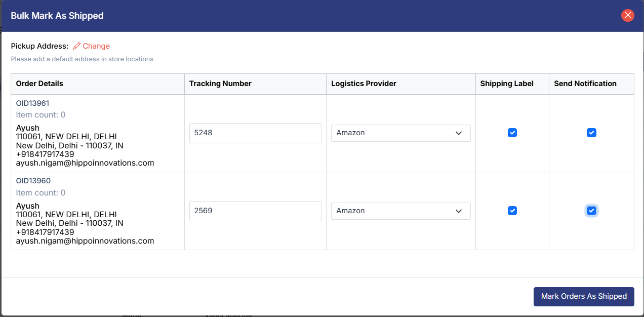Uncheck Send Notification for order OID13961

[x=591, y=133]
